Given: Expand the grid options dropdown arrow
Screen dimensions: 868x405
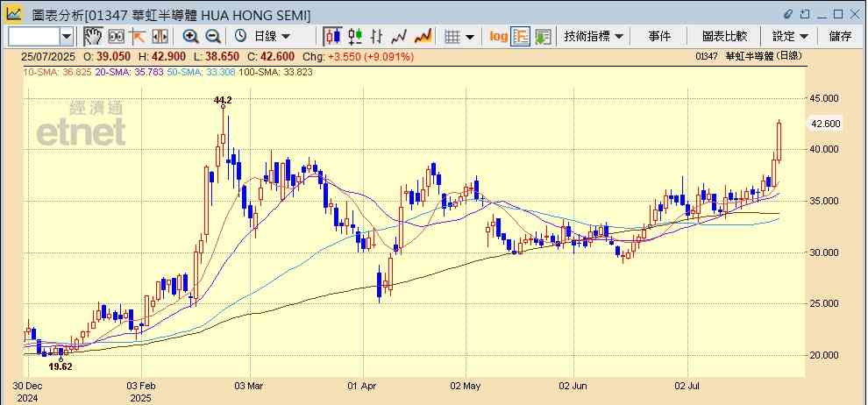Looking at the screenshot, I should (470, 37).
